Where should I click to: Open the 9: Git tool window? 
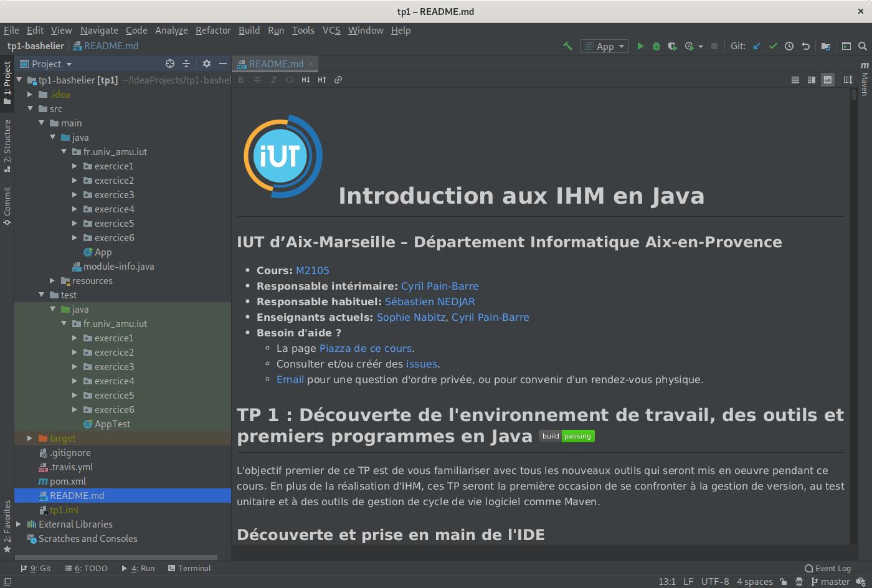pyautogui.click(x=36, y=569)
